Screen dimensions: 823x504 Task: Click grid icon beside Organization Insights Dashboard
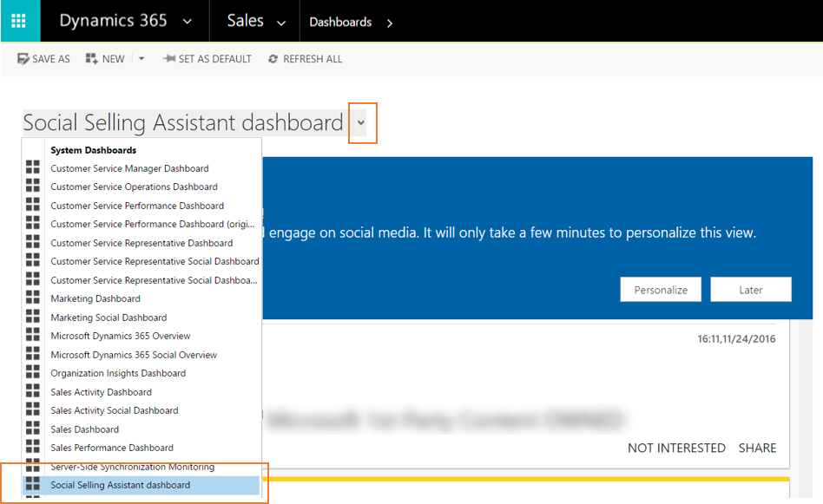point(32,372)
